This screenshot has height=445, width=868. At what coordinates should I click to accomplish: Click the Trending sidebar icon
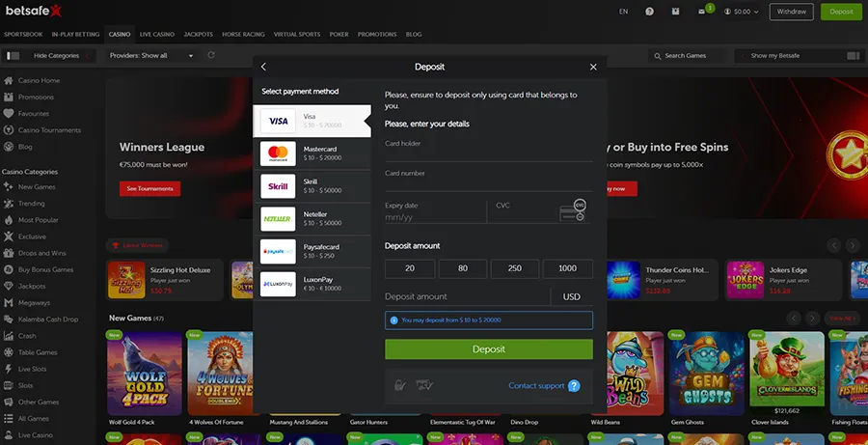(x=9, y=204)
